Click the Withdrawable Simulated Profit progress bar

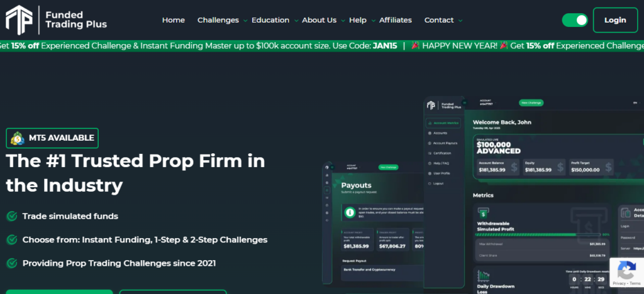[538, 235]
